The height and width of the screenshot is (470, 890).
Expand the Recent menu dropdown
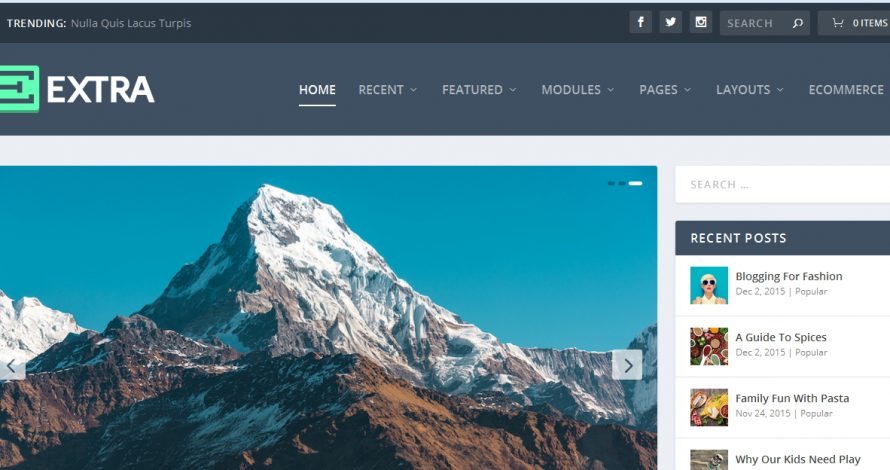[388, 90]
